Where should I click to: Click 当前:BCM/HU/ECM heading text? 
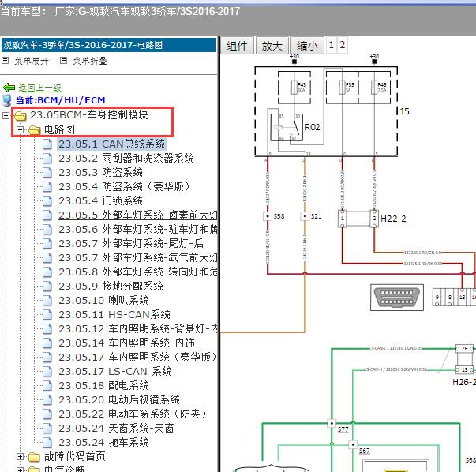coord(61,100)
